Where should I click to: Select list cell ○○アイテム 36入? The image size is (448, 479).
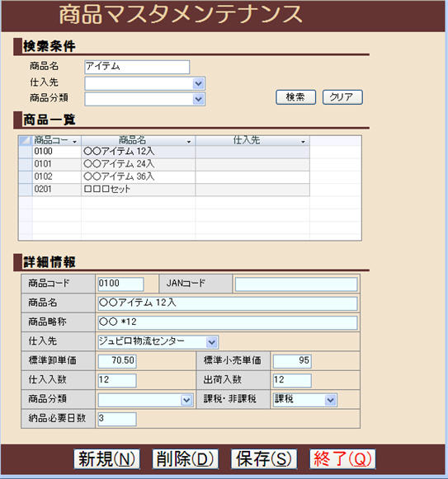point(139,177)
